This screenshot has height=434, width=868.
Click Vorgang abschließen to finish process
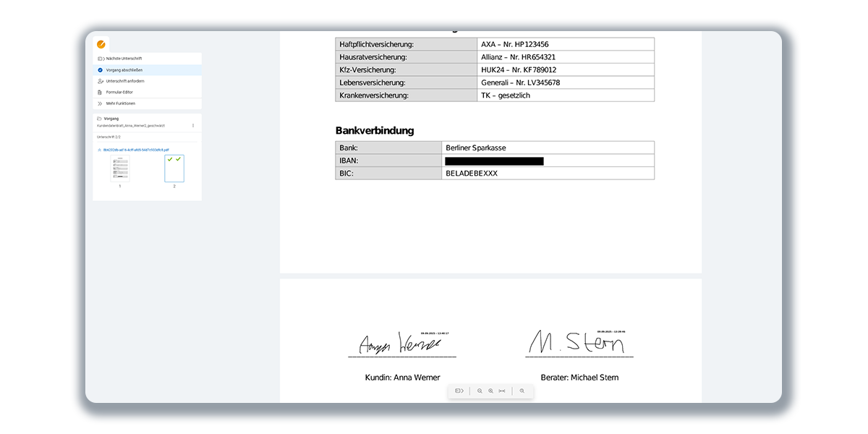[124, 70]
